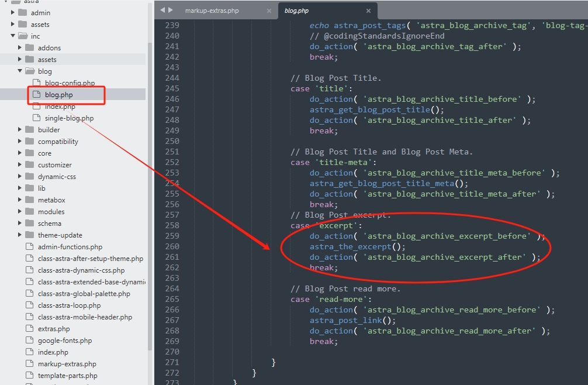Image resolution: width=588 pixels, height=385 pixels.
Task: Click '// Blog Post Title and Blog Post Meta.' comment
Action: tap(381, 152)
